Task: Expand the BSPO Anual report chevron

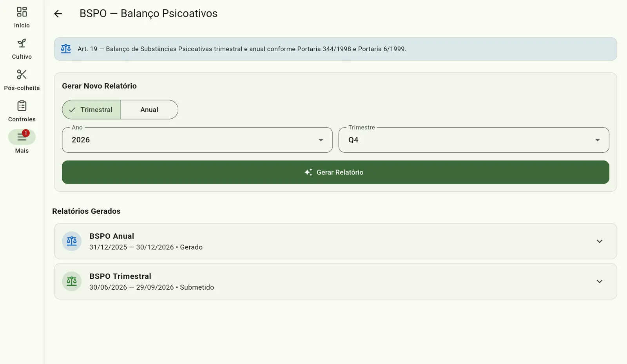Action: tap(600, 241)
